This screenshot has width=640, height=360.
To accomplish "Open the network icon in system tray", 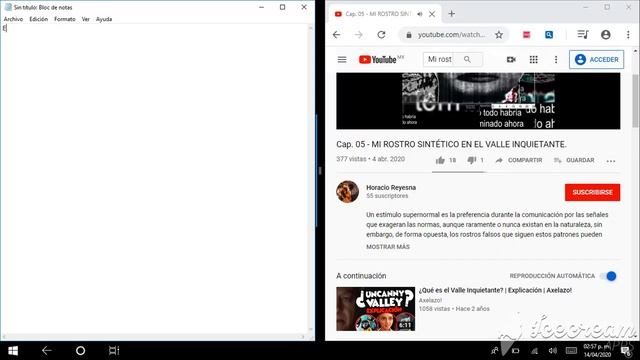I will (x=534, y=351).
